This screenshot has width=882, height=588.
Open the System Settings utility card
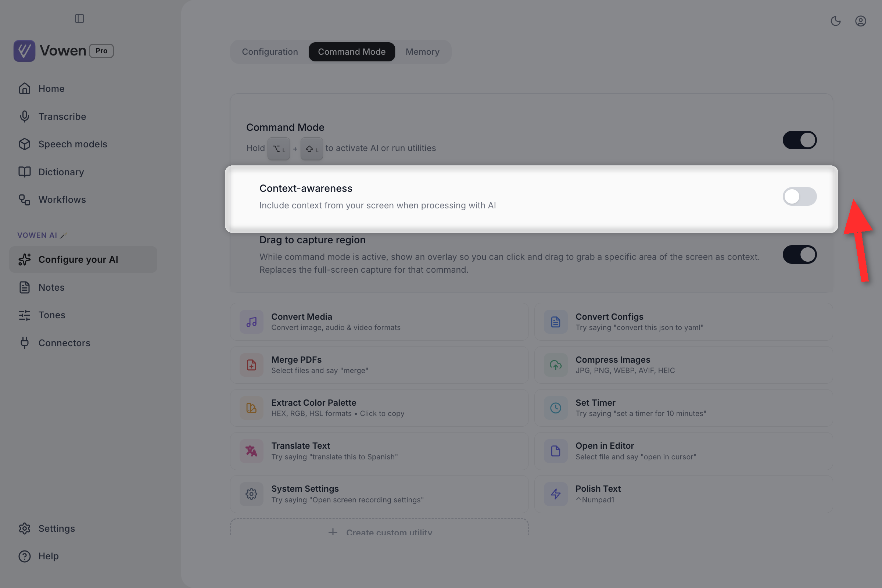coord(380,494)
